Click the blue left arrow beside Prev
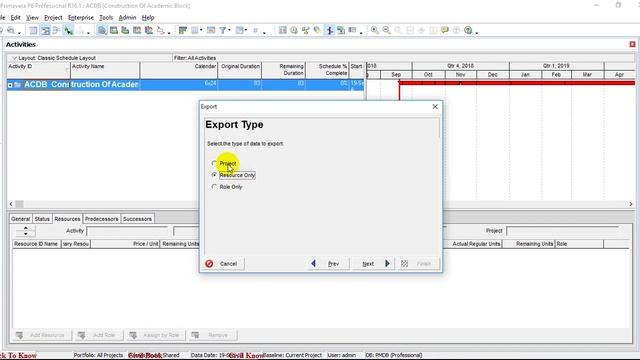The width and height of the screenshot is (640, 360). (313, 264)
